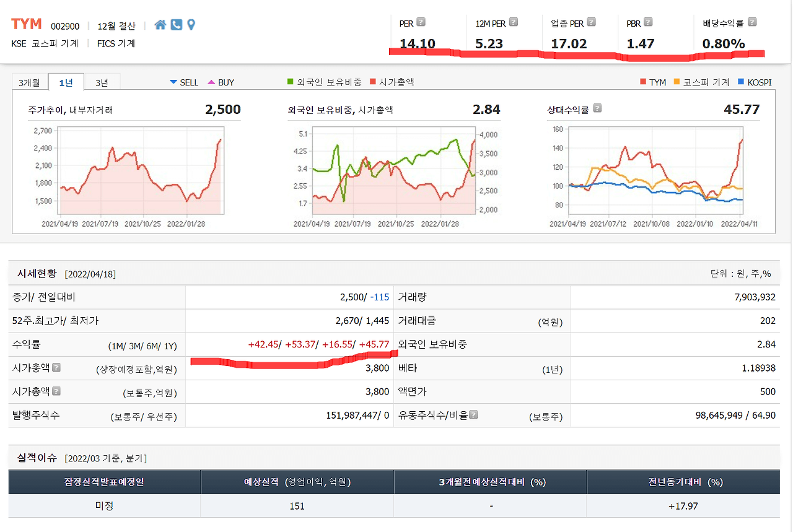This screenshot has height=532, width=793.
Task: Open 12M PER help question icon
Action: coord(513,22)
